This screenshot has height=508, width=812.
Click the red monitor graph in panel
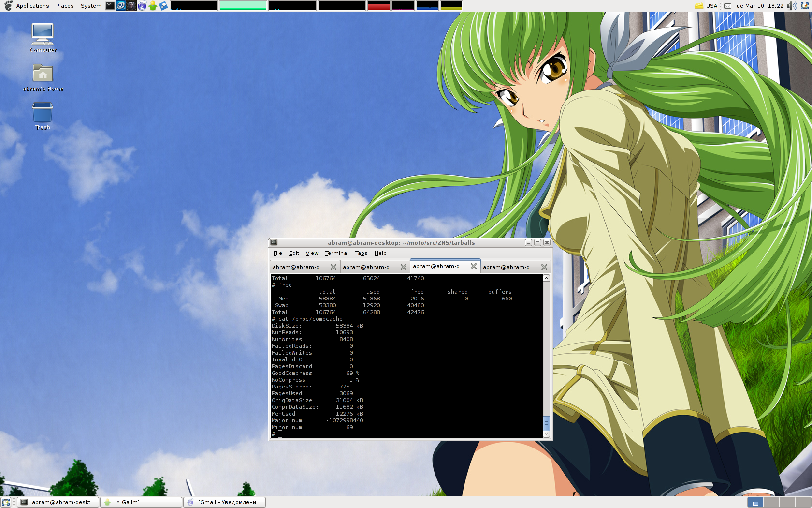(x=378, y=6)
